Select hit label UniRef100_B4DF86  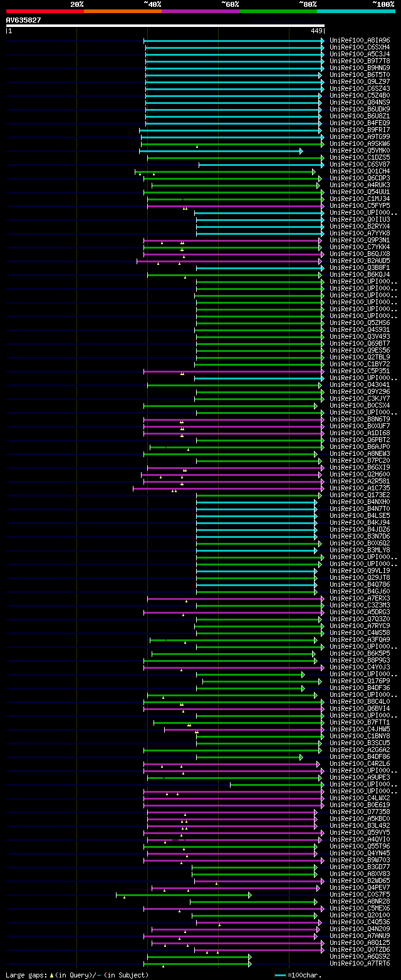pos(360,756)
